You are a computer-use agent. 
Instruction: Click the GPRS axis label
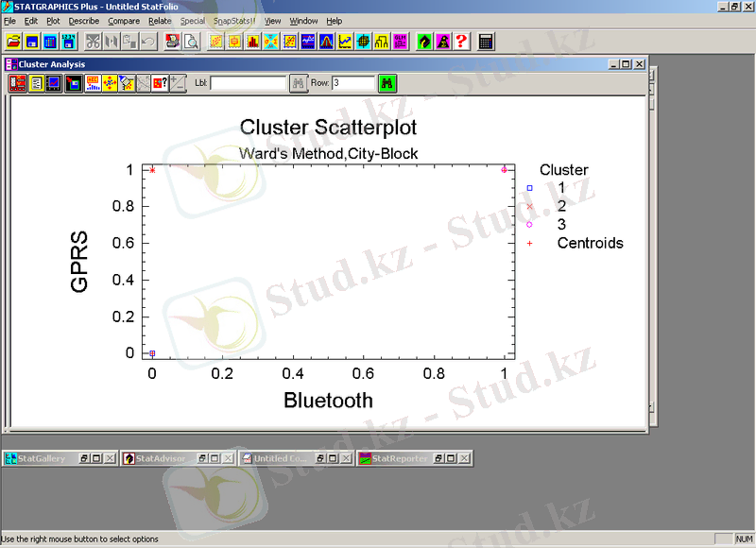pyautogui.click(x=79, y=262)
